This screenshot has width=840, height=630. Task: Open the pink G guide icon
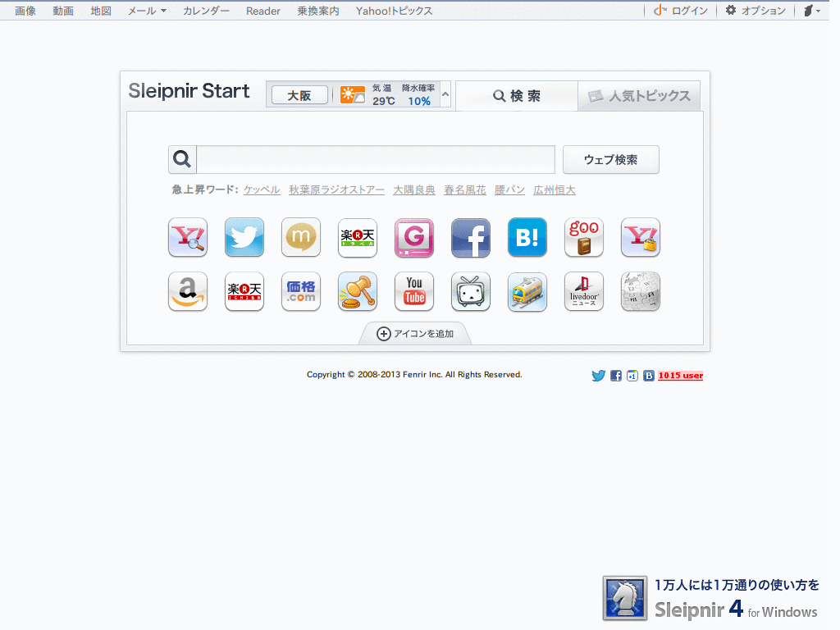(x=414, y=237)
